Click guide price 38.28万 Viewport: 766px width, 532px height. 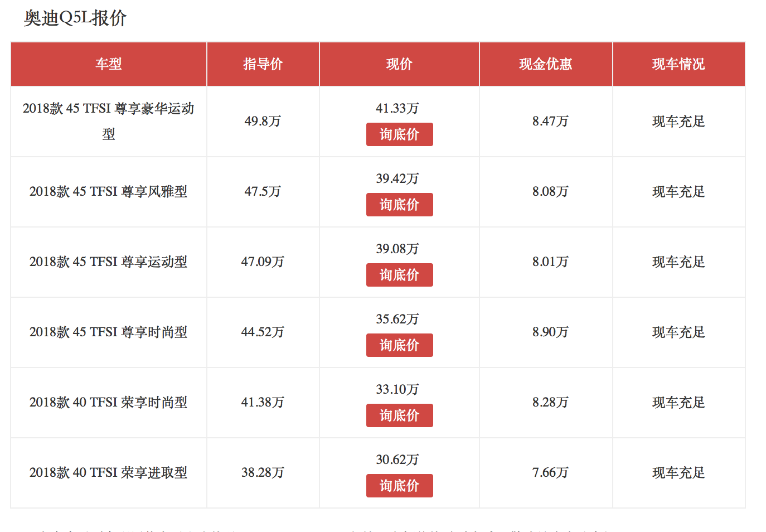(x=263, y=472)
